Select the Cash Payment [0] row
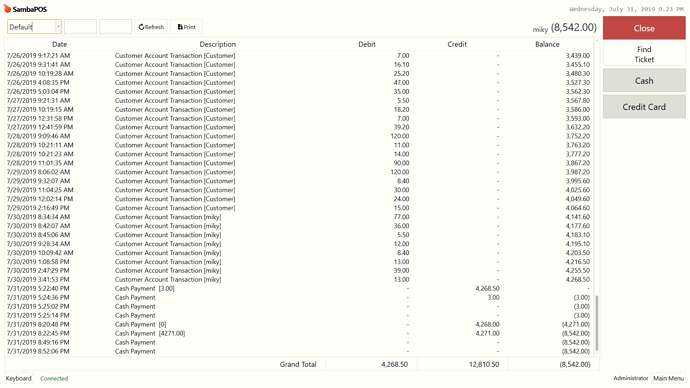The width and height of the screenshot is (690, 388). coord(299,324)
